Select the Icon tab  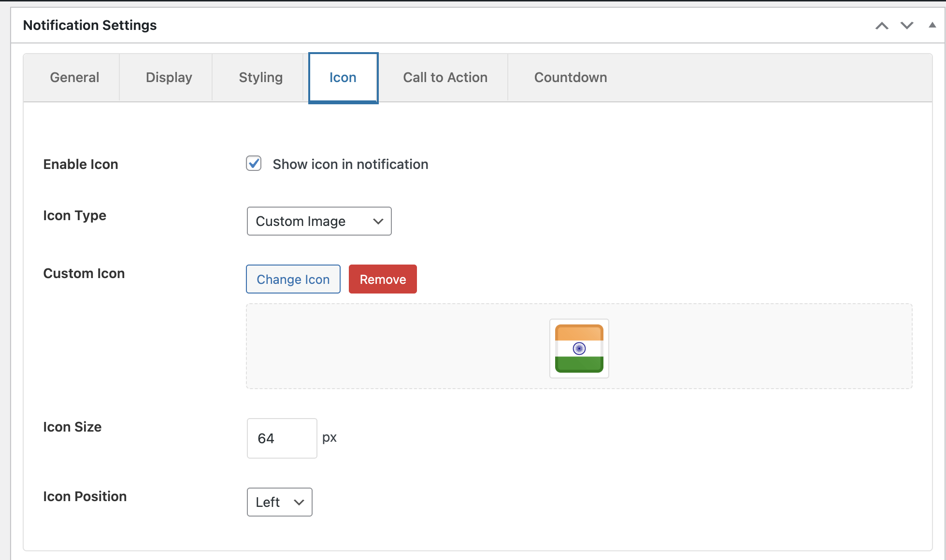click(343, 78)
